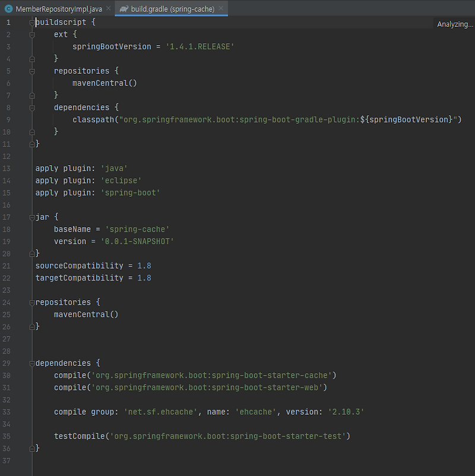Click the baseName value 'spring-cache'

[x=137, y=229]
